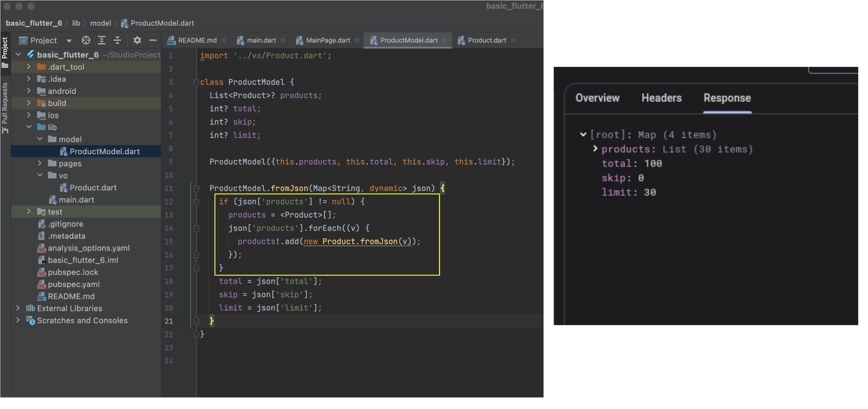Expand products List in Response tree

595,149
